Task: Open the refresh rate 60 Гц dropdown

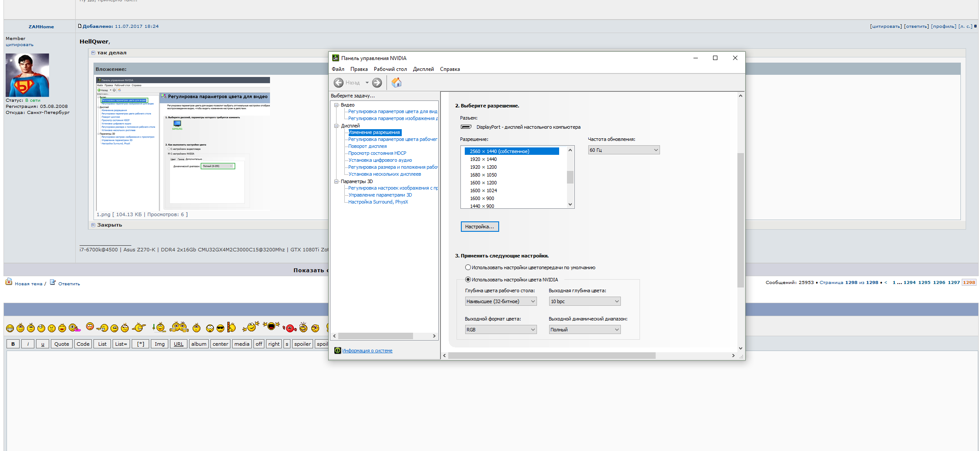Action: tap(623, 150)
